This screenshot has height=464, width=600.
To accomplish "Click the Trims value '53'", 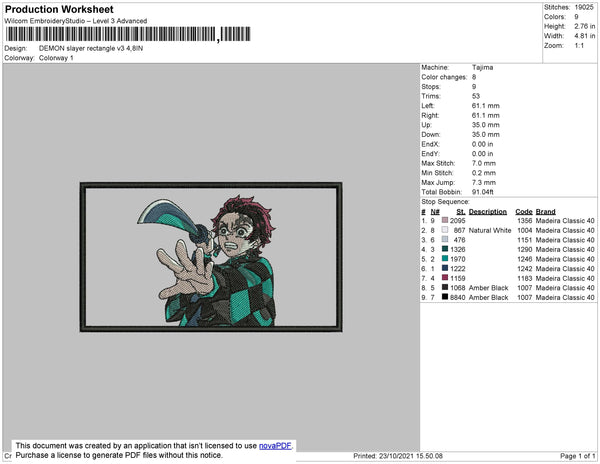I will pos(476,96).
